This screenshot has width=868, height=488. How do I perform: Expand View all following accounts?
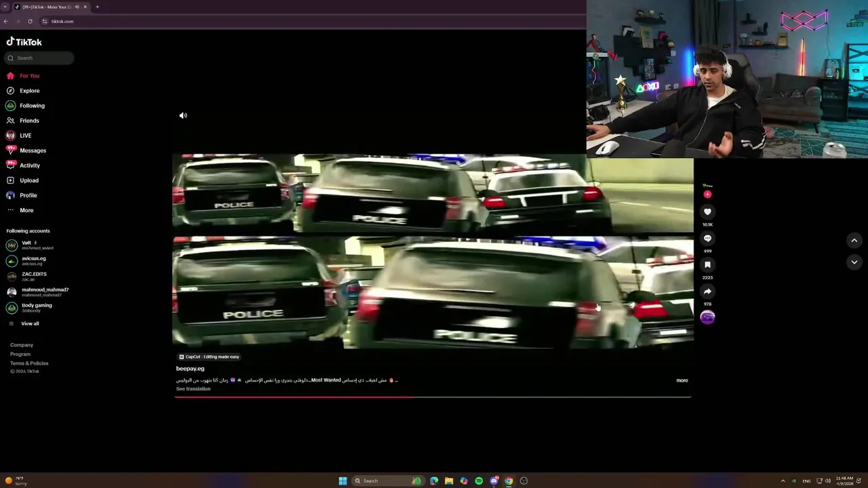pos(24,323)
